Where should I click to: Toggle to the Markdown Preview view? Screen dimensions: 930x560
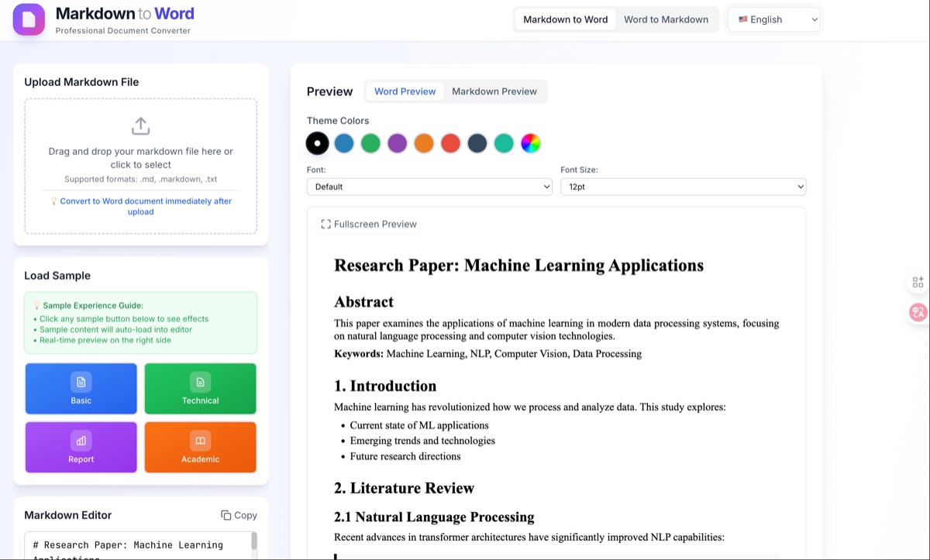click(x=494, y=91)
